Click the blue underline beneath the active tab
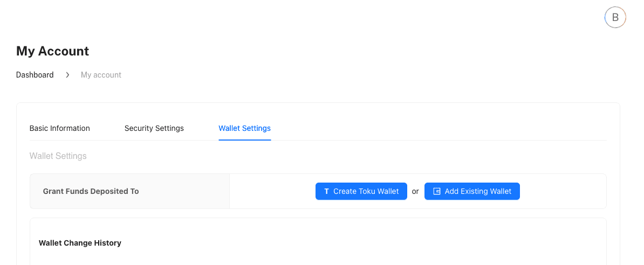The width and height of the screenshot is (644, 265). (244, 140)
